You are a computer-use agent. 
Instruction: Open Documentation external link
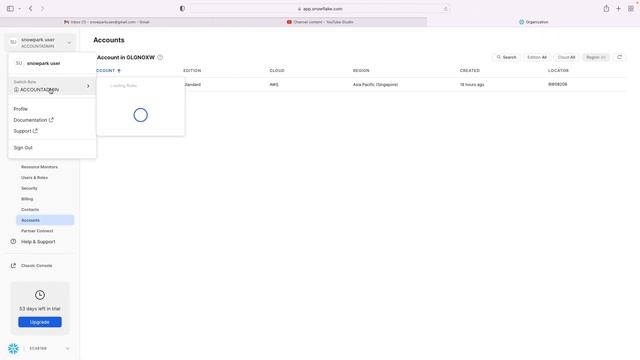tap(33, 120)
